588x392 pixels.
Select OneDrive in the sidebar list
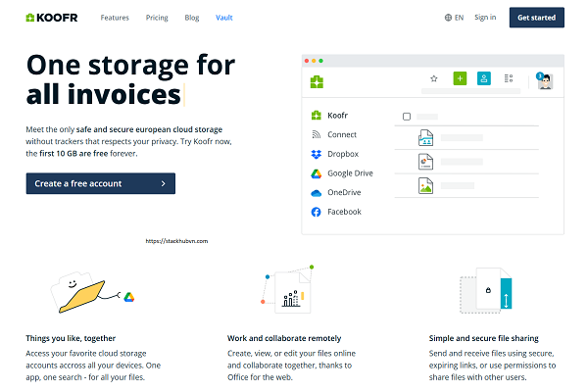336,192
